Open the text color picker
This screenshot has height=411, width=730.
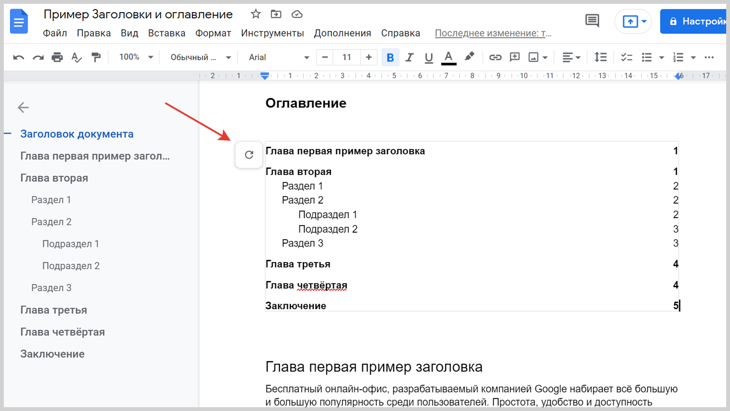point(448,57)
